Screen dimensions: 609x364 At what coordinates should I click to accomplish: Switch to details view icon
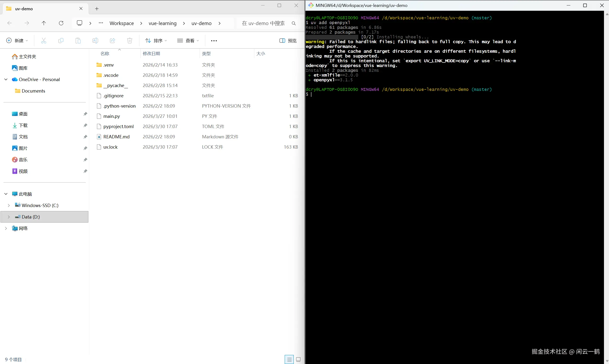[x=289, y=359]
